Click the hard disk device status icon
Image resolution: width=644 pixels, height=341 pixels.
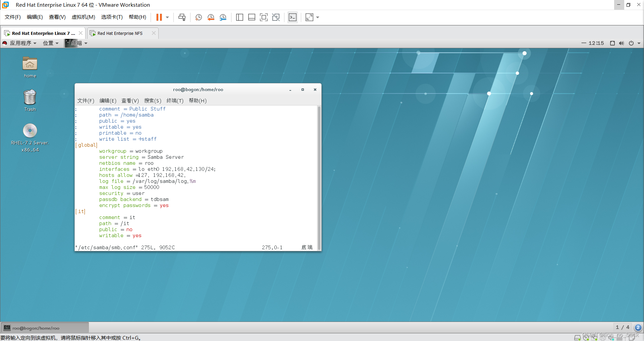(578, 338)
